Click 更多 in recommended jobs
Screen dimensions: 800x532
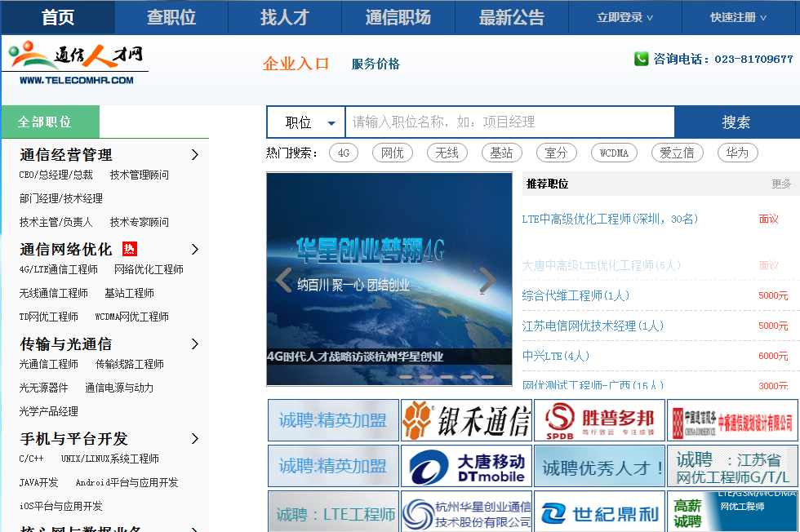pos(781,184)
